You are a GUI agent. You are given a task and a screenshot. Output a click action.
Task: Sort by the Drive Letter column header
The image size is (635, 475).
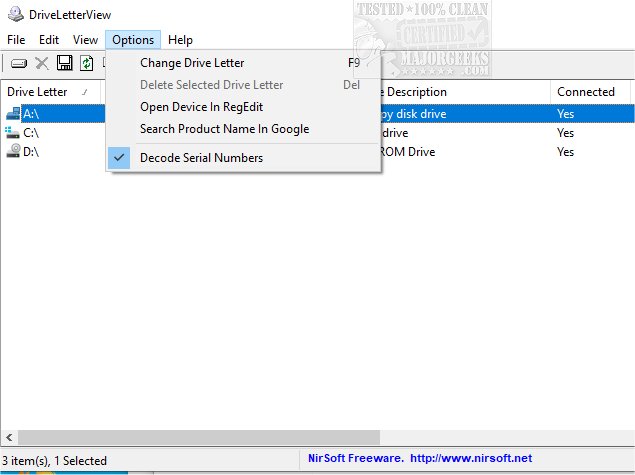point(51,92)
